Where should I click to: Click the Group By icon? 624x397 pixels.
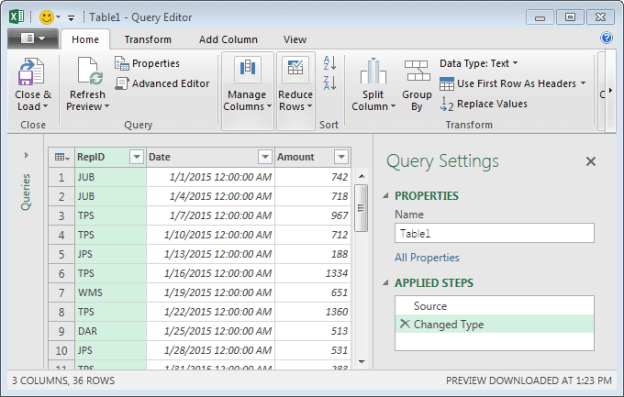pos(417,71)
